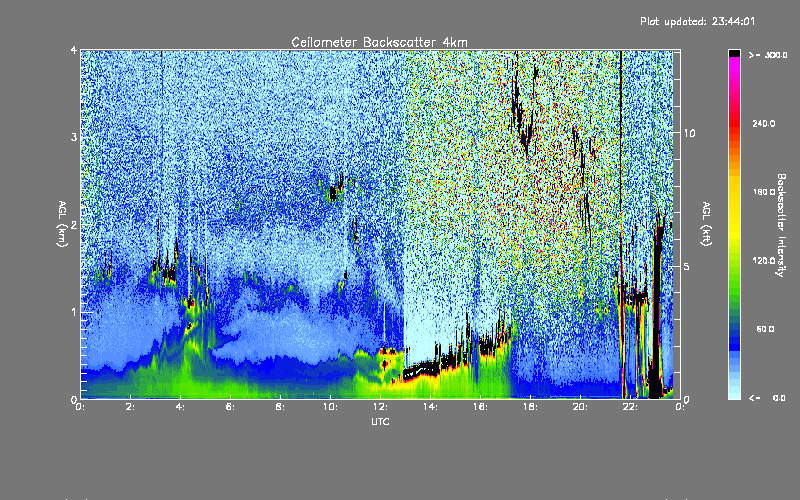Click the 'Plot updated: 23:44:01' timestamp
Screen dimensions: 800x500
(x=697, y=21)
